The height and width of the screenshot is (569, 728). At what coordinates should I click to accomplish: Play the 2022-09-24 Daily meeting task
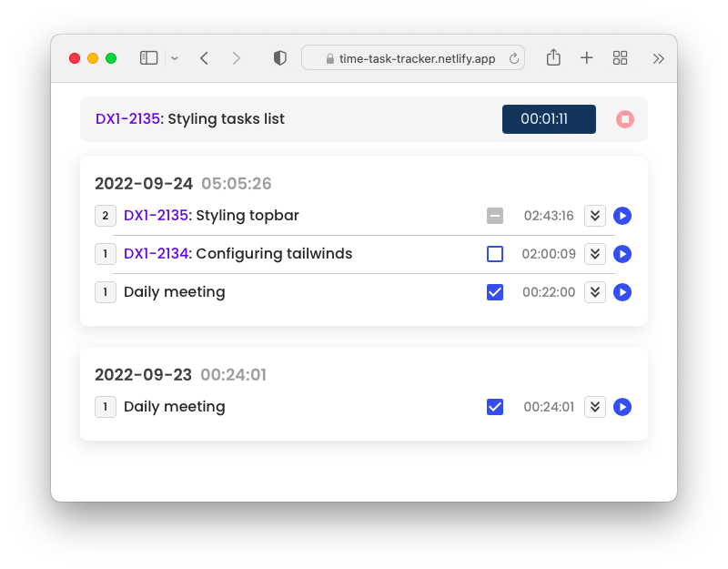click(622, 292)
